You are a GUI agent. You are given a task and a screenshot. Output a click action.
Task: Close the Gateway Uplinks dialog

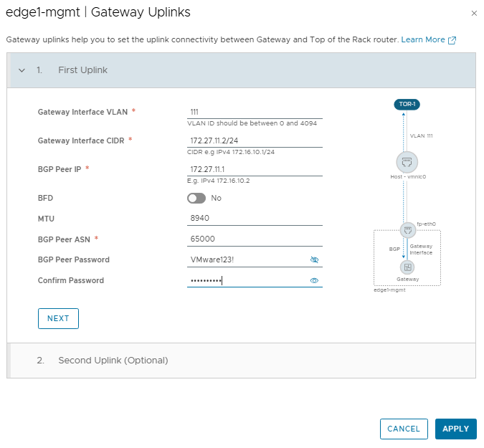point(473,13)
